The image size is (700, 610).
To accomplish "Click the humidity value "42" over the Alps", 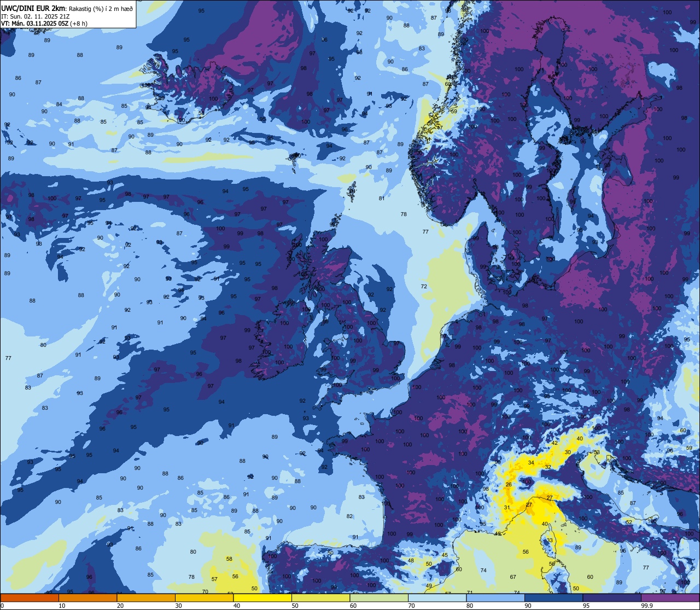I will (555, 443).
